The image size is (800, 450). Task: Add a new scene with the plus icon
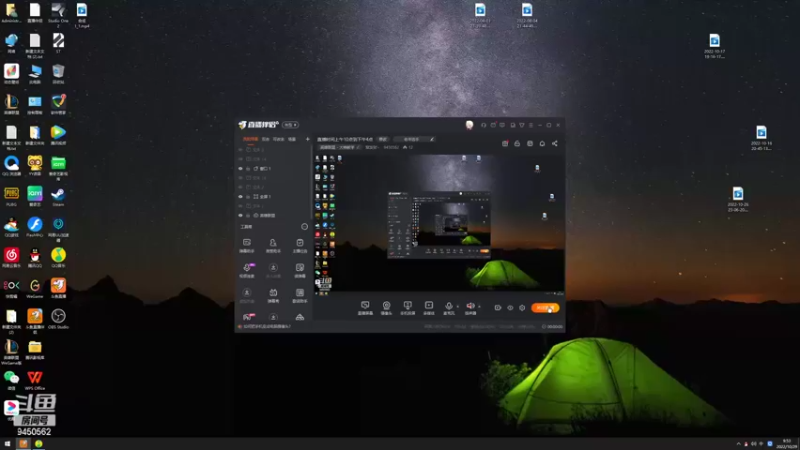tap(307, 139)
